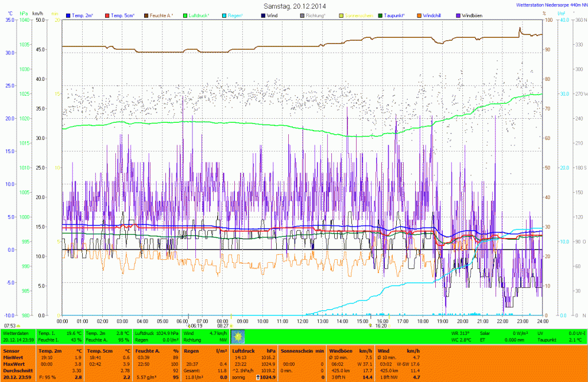Select the brown Feuchte A. legend square

point(146,14)
